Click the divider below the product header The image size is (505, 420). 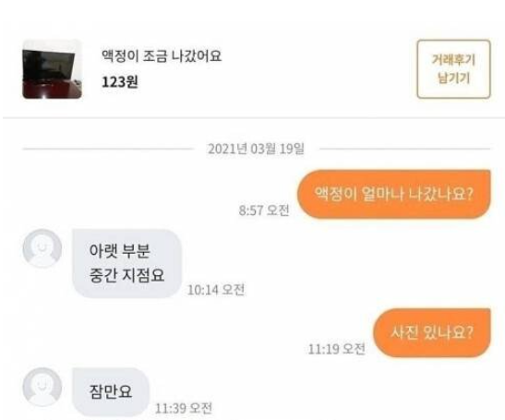254,118
